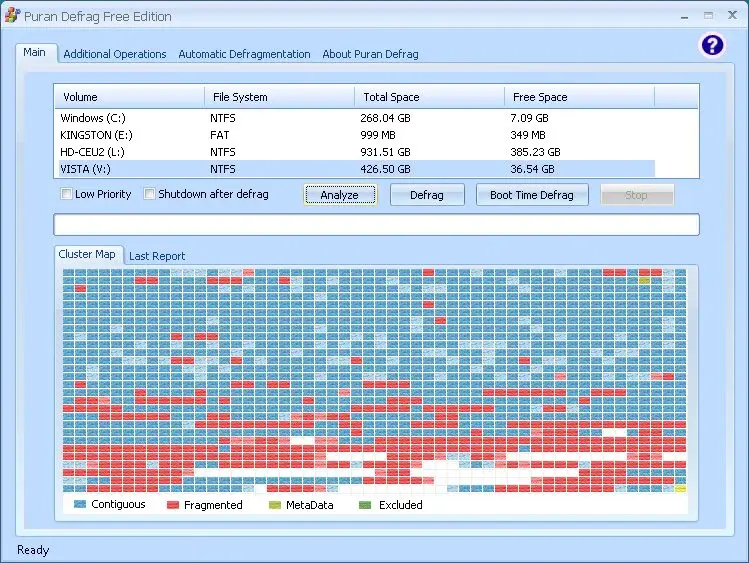Select the Cluster Map tab

click(87, 254)
